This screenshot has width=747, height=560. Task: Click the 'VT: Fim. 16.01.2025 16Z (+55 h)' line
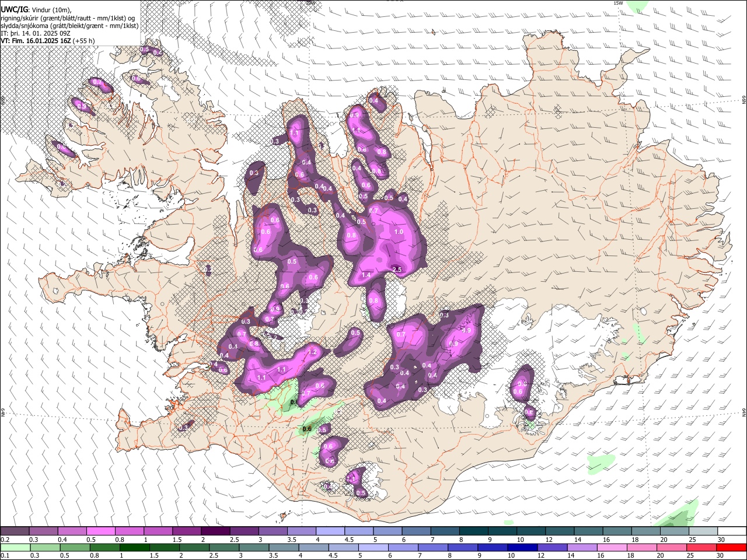click(x=48, y=41)
